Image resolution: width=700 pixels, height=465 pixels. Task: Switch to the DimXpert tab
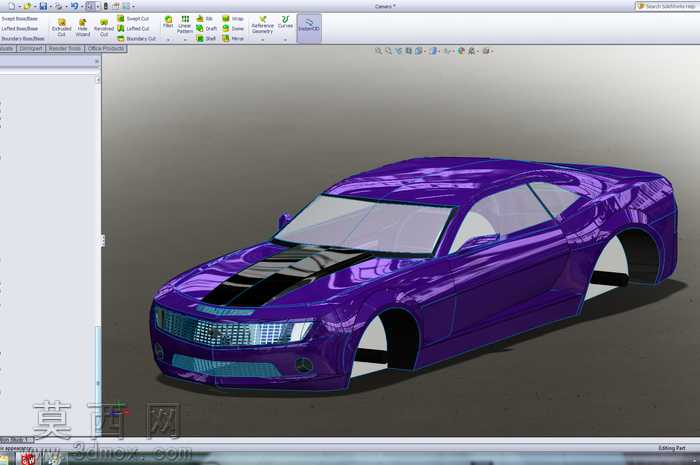coord(31,49)
